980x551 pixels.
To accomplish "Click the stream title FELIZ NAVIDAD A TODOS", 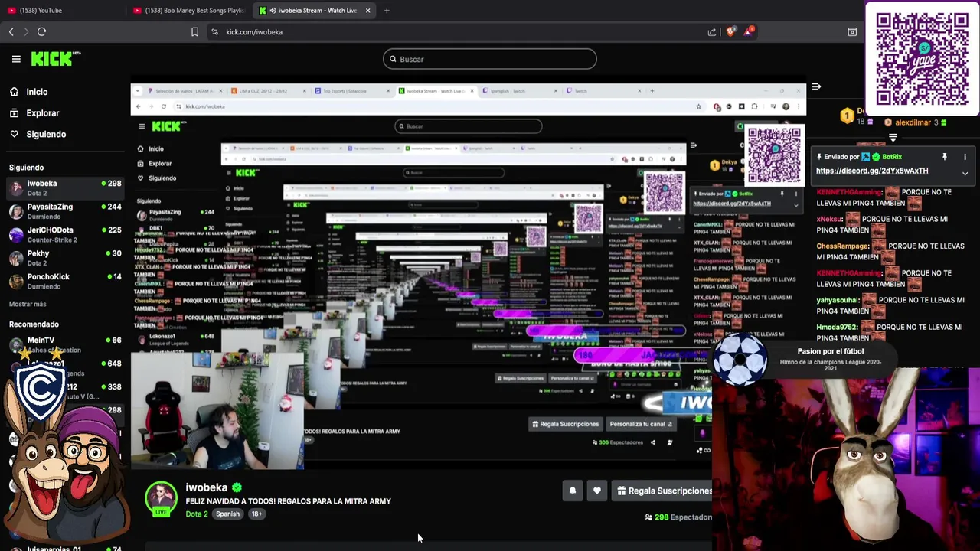I will [288, 501].
